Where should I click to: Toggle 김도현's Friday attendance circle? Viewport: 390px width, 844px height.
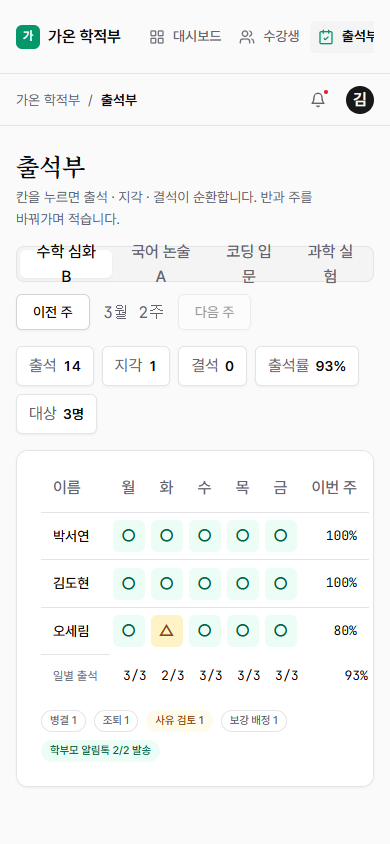281,583
